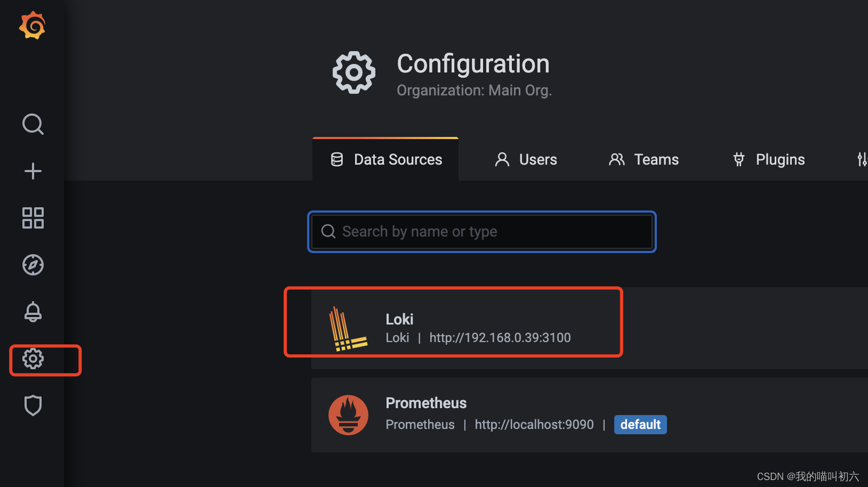Open the Plugins tab
Image resolution: width=868 pixels, height=487 pixels.
click(x=769, y=159)
